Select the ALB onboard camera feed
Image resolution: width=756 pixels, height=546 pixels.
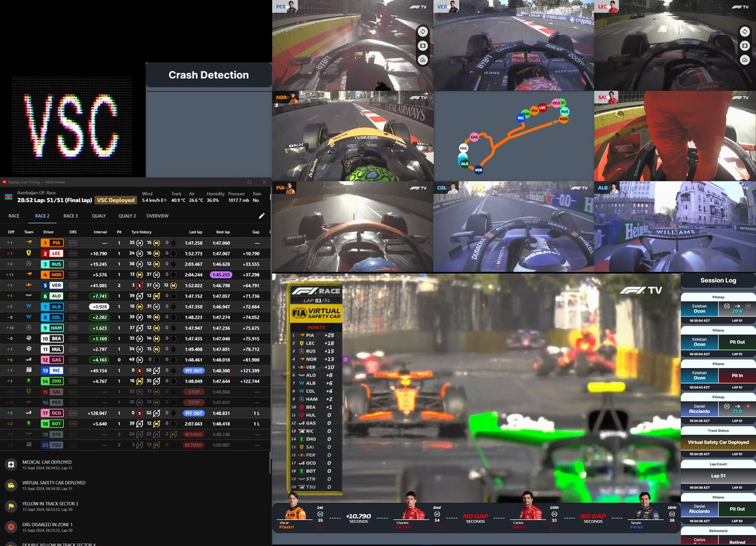point(675,227)
